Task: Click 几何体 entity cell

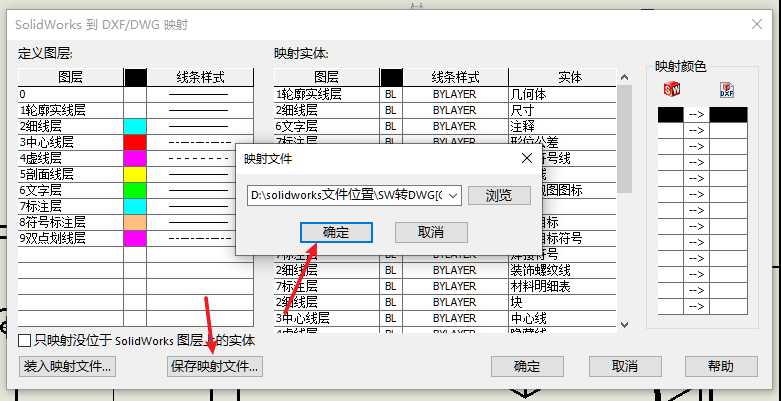Action: tap(562, 94)
